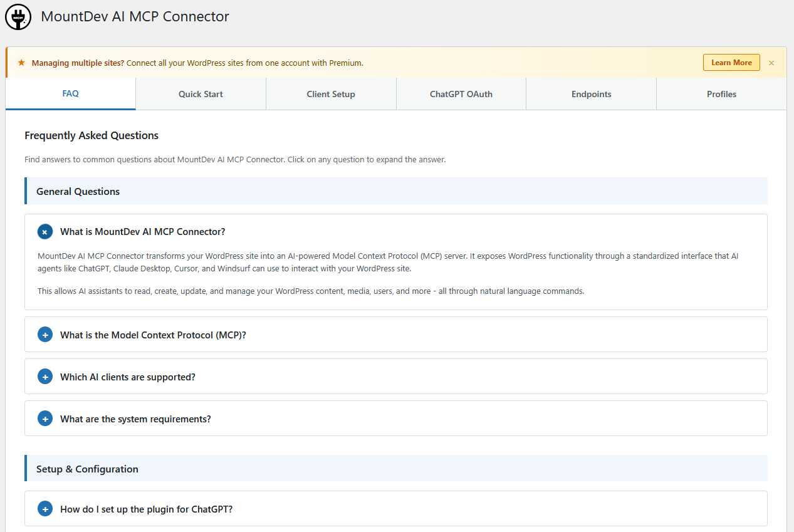The width and height of the screenshot is (794, 532).
Task: Dismiss the premium notice with the × control
Action: click(x=771, y=62)
